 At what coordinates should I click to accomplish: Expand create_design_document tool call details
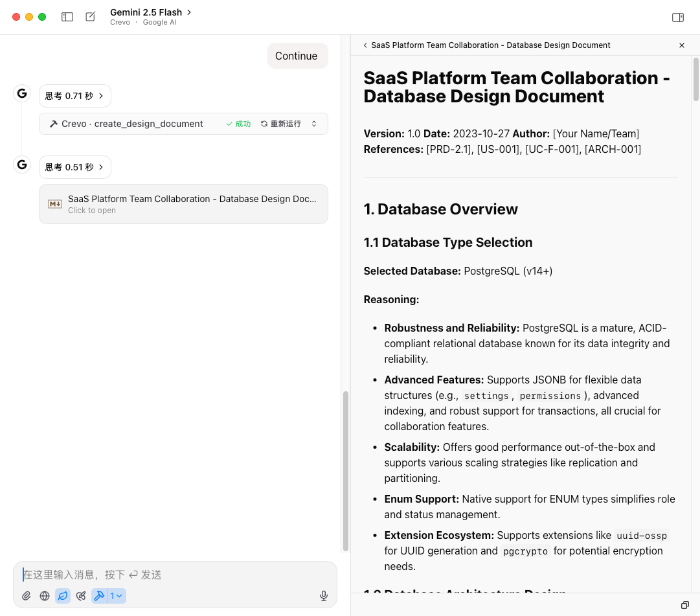[x=314, y=124]
